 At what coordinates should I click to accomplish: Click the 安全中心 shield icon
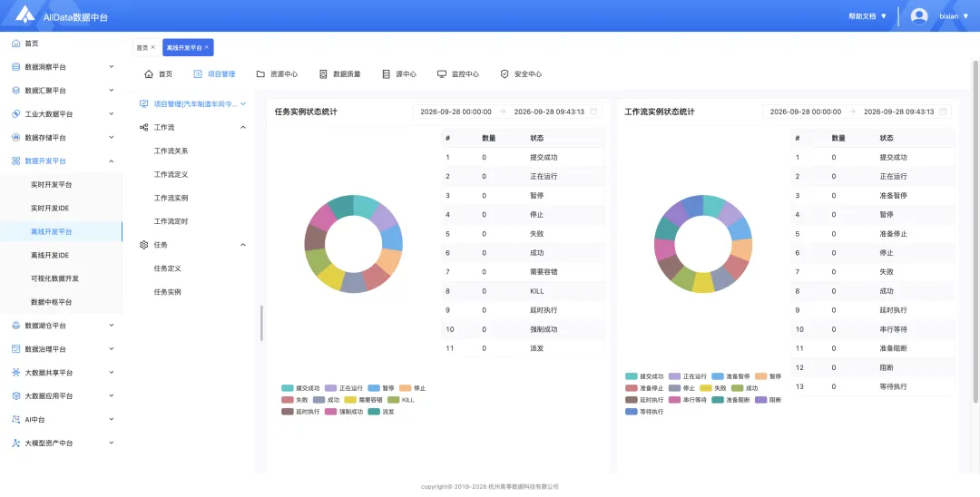pos(505,73)
